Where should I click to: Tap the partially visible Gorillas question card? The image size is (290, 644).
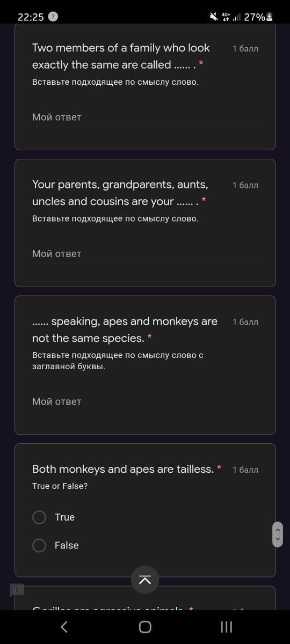pyautogui.click(x=145, y=598)
